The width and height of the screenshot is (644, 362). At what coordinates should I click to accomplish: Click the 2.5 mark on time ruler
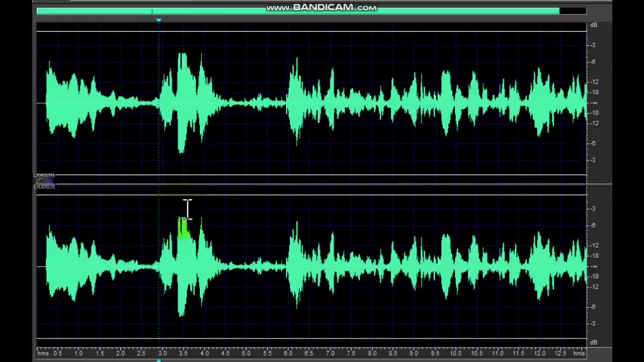point(141,353)
